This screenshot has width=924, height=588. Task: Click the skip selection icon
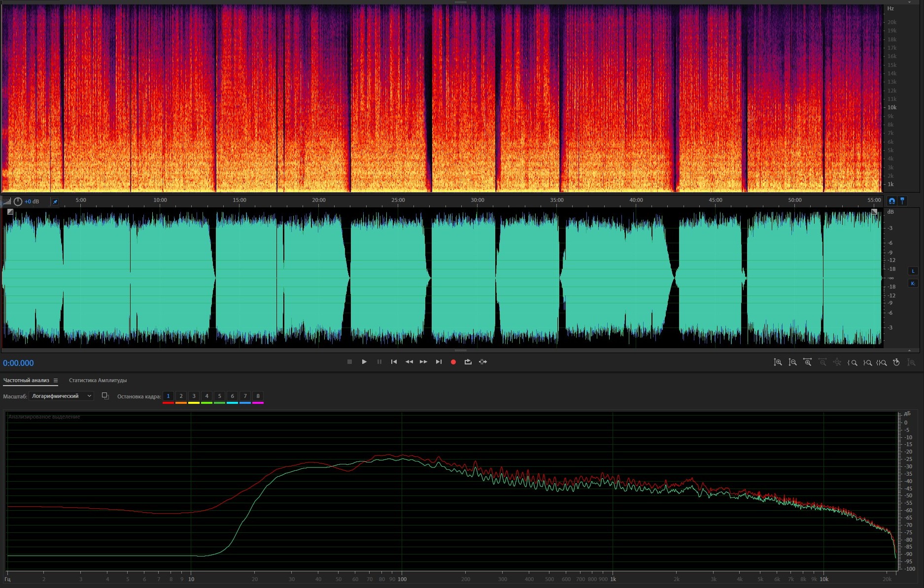click(x=483, y=362)
